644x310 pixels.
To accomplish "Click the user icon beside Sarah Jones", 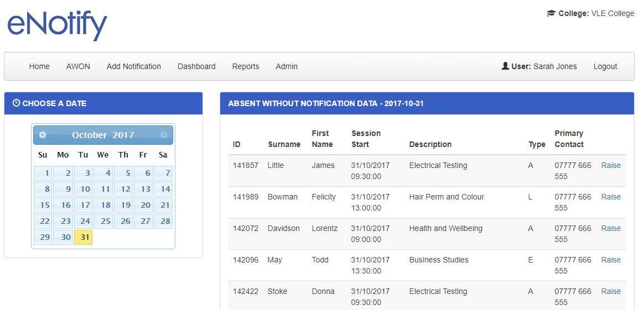I will [505, 66].
